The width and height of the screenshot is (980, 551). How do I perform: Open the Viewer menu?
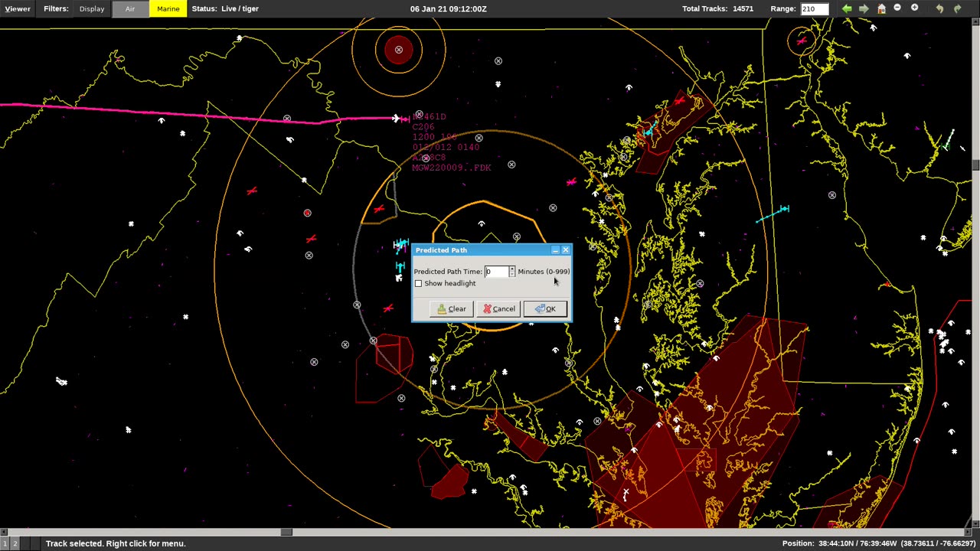pos(18,9)
